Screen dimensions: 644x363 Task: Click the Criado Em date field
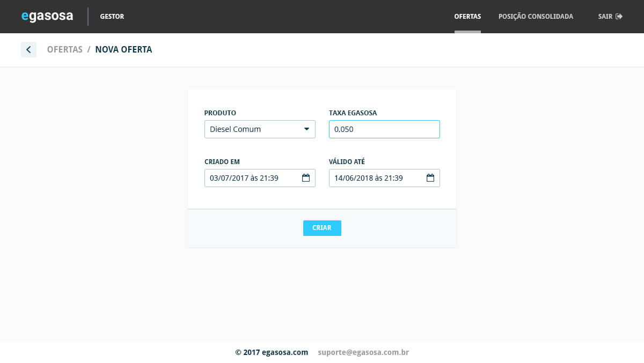click(260, 178)
